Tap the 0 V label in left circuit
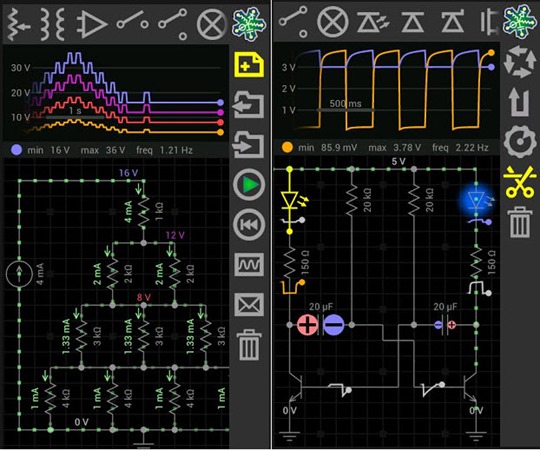540x451 pixels. pos(82,422)
